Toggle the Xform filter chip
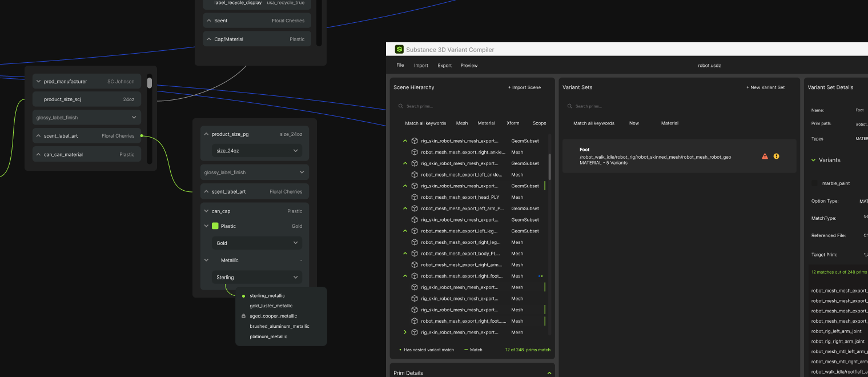This screenshot has height=377, width=868. (x=513, y=123)
